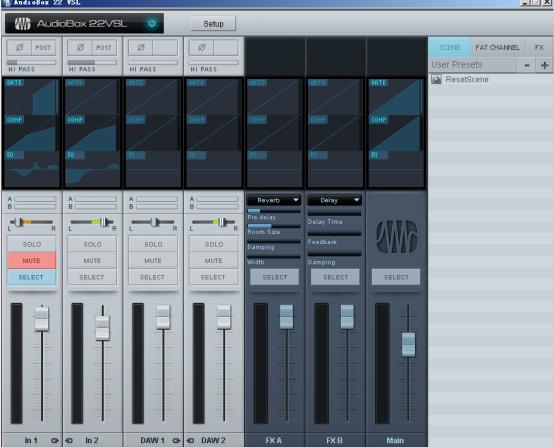
Task: Switch to the FX tab
Action: pos(539,47)
